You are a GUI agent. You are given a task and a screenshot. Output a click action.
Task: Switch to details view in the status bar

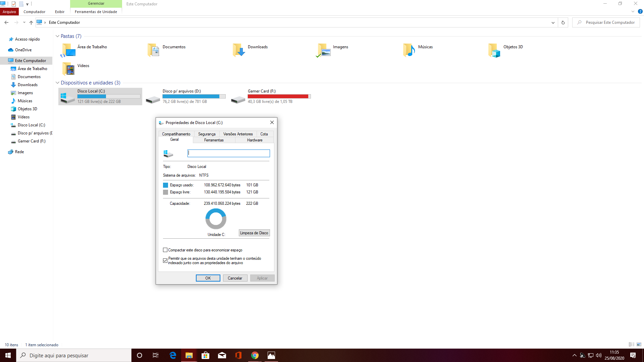pos(632,345)
